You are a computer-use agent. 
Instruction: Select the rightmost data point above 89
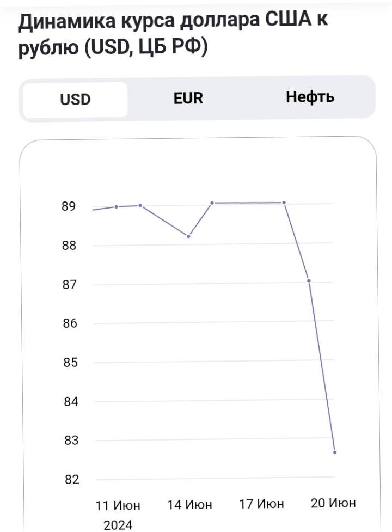284,203
